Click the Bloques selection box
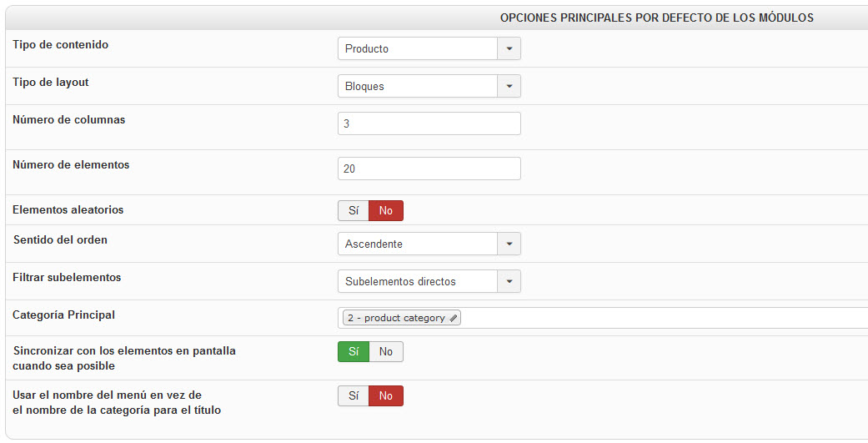 (x=418, y=86)
